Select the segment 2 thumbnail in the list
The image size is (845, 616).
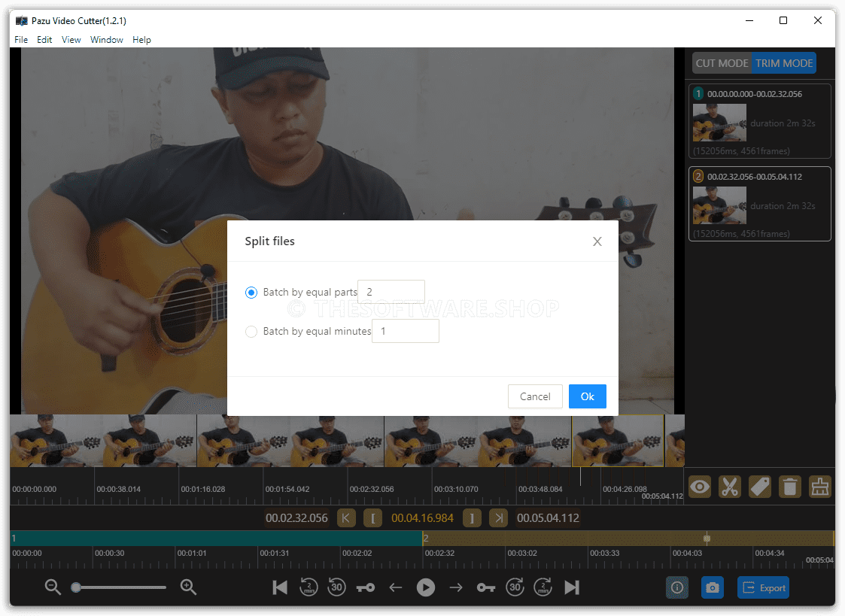[x=719, y=205]
